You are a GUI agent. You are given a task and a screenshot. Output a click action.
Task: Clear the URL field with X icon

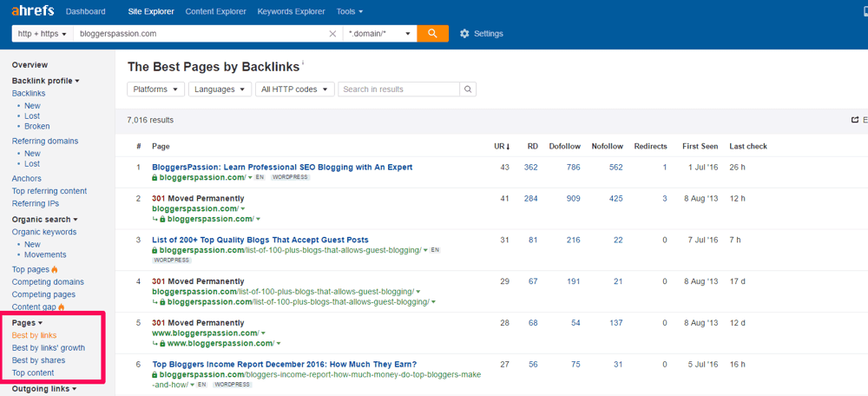tap(332, 34)
